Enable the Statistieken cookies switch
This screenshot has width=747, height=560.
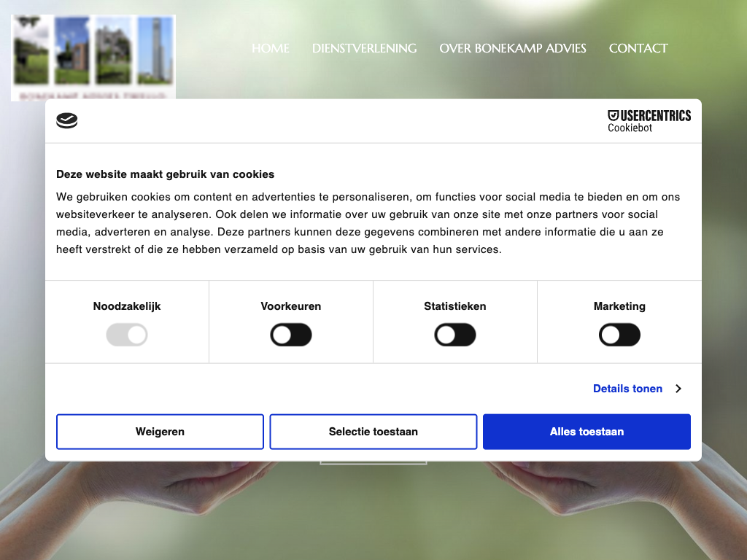tap(455, 335)
